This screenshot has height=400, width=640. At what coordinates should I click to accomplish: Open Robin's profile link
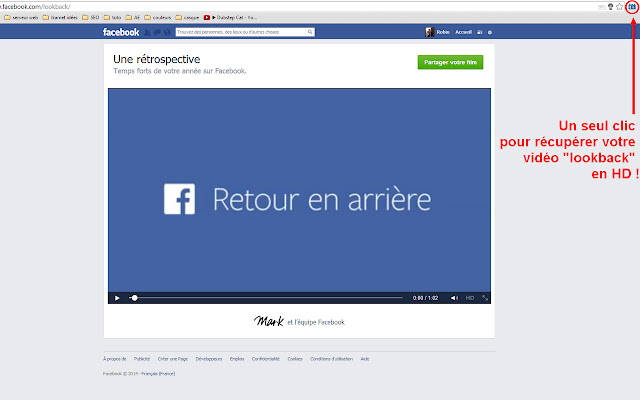click(443, 32)
